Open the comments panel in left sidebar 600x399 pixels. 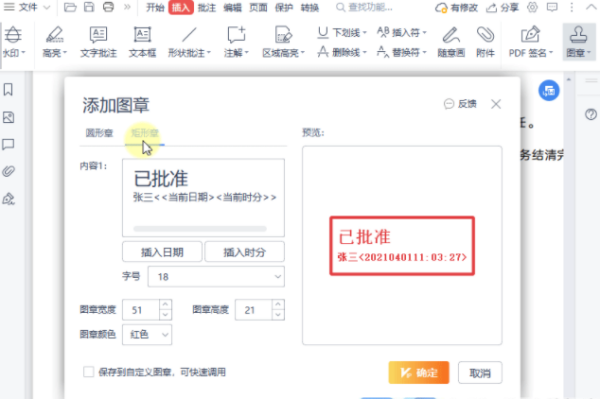click(x=8, y=144)
